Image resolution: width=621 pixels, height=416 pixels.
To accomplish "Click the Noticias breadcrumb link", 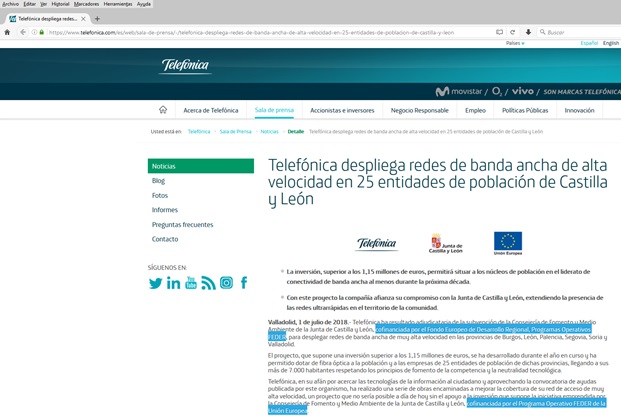I will tap(269, 132).
